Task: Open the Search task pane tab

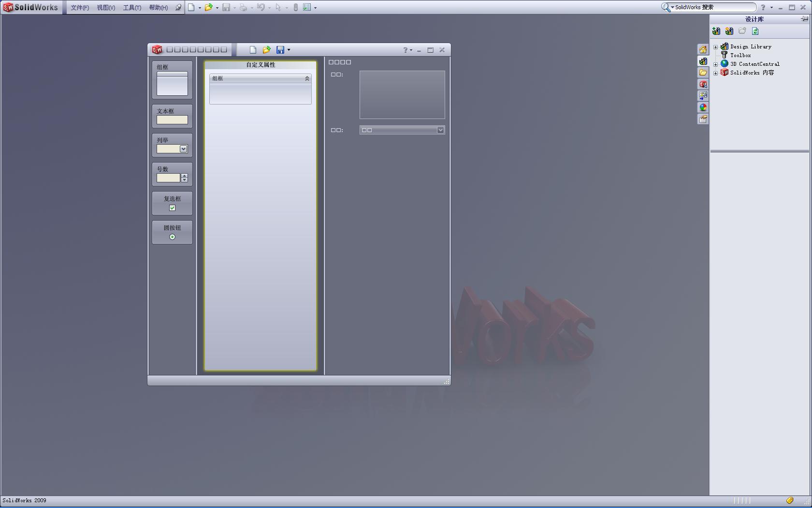Action: pyautogui.click(x=703, y=84)
